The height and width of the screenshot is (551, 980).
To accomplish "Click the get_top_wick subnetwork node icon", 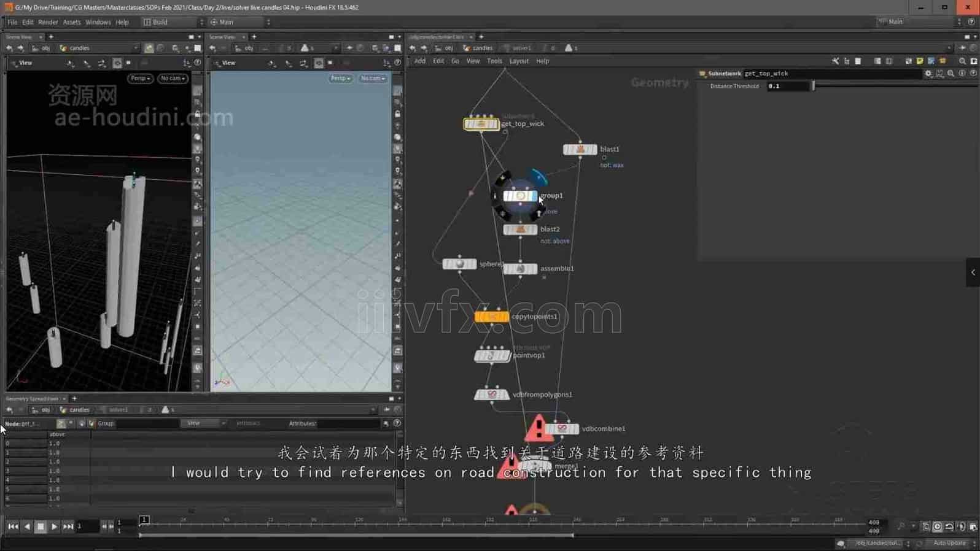I will [481, 124].
